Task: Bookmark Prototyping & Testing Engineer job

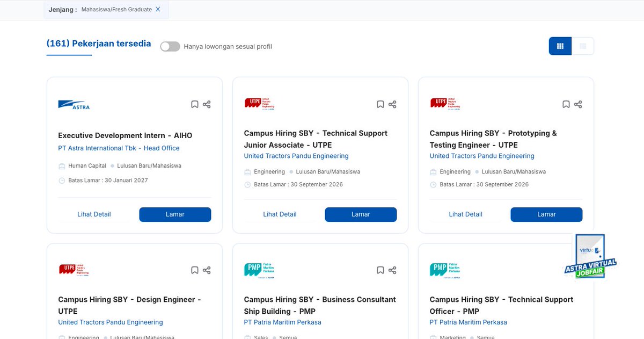Action: tap(566, 104)
